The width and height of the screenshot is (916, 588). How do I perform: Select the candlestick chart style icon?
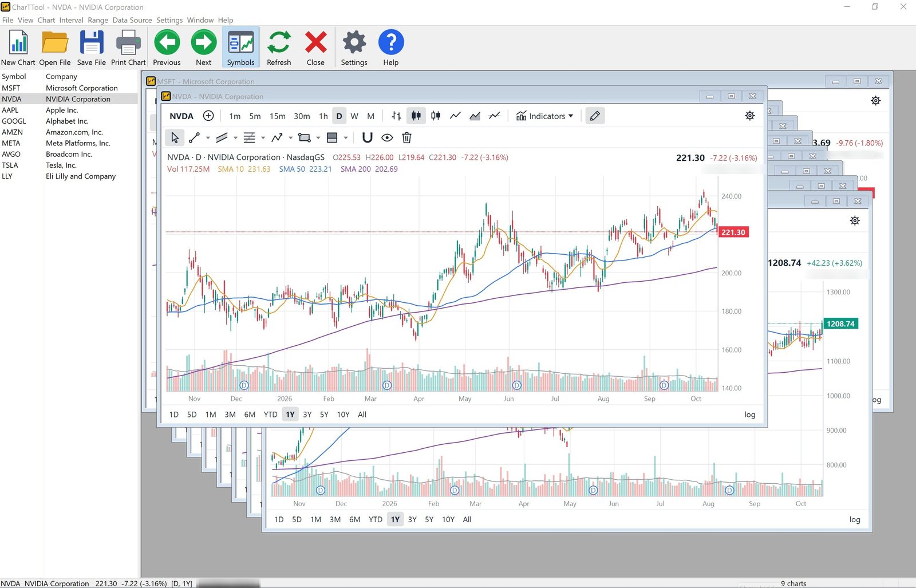416,116
